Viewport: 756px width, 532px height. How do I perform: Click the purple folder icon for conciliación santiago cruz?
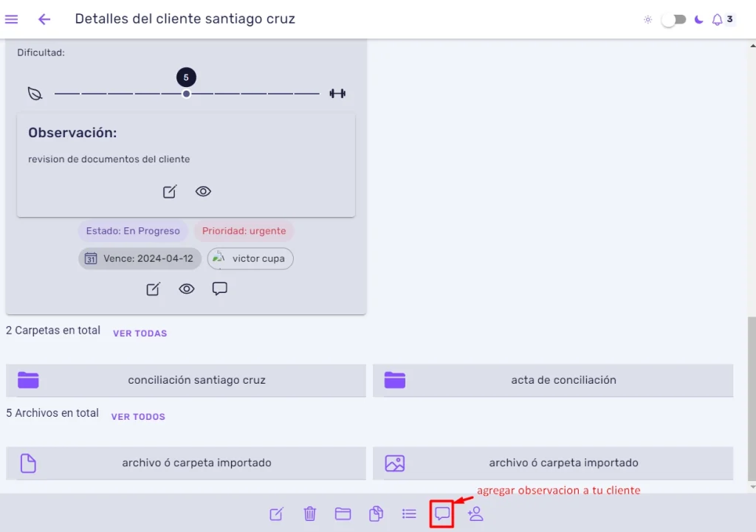tap(29, 380)
